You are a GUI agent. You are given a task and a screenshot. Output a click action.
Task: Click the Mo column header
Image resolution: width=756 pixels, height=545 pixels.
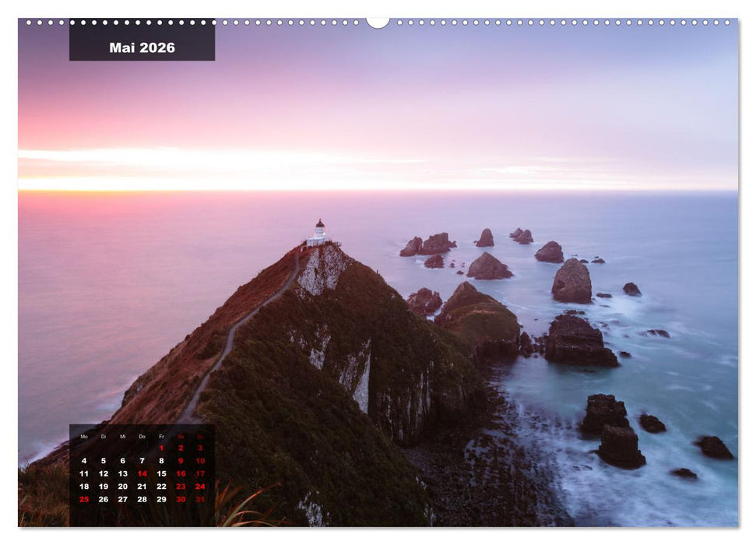(x=84, y=436)
